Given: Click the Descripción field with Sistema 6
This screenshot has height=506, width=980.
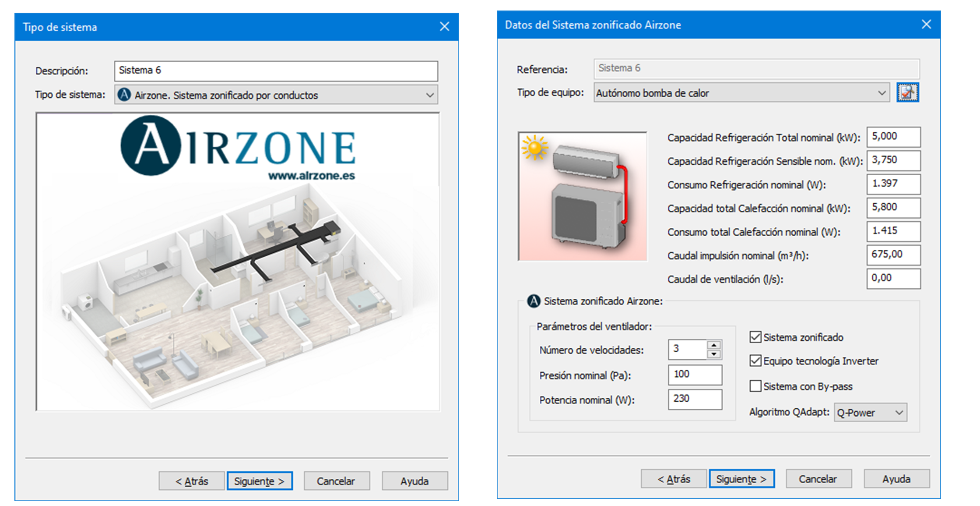Looking at the screenshot, I should click(x=276, y=71).
